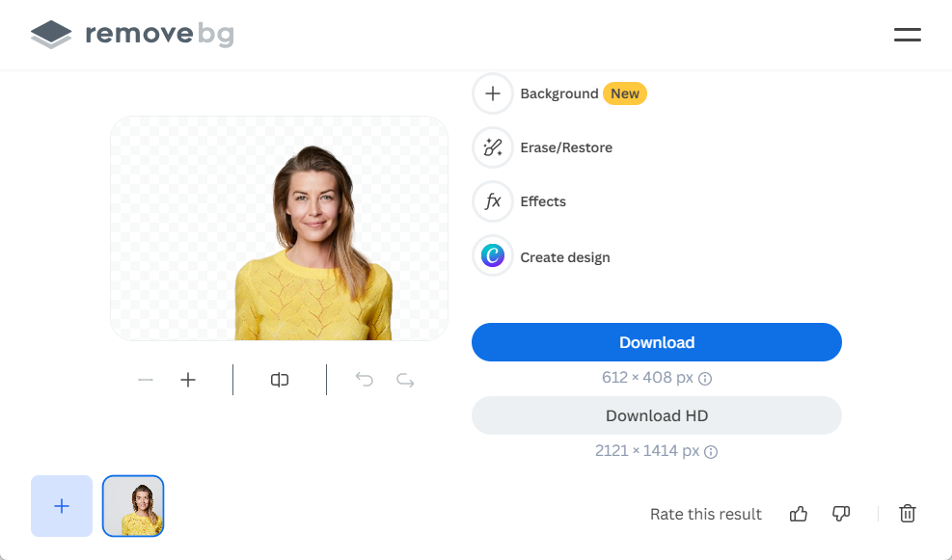Rate the result with thumbs up
Screen dimensions: 952x560
pos(798,514)
